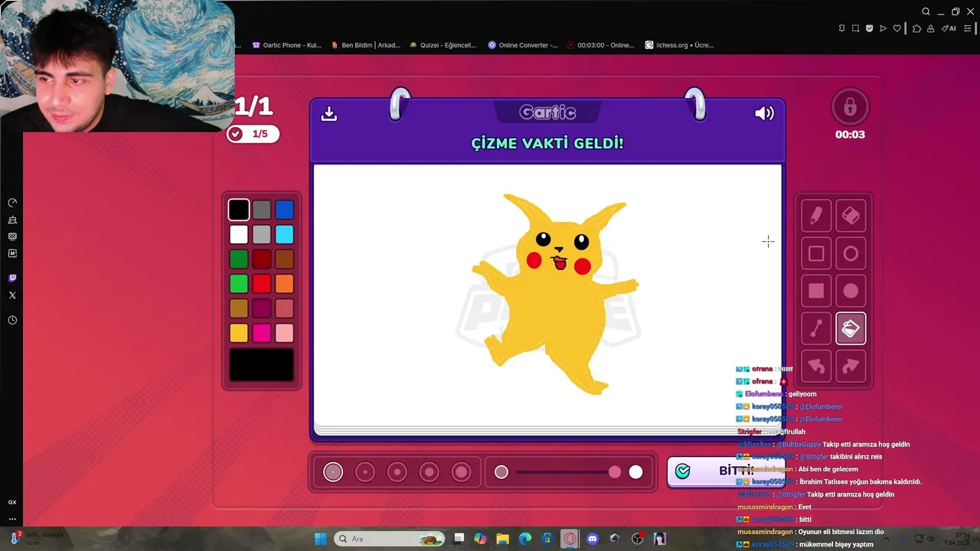
Task: Open the ad blocker shield icon
Action: 869,28
